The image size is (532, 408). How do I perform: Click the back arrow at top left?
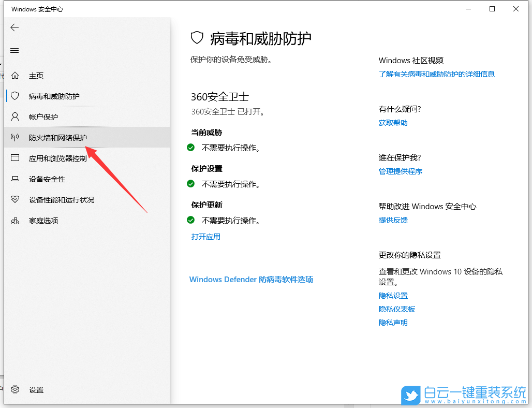coord(14,27)
